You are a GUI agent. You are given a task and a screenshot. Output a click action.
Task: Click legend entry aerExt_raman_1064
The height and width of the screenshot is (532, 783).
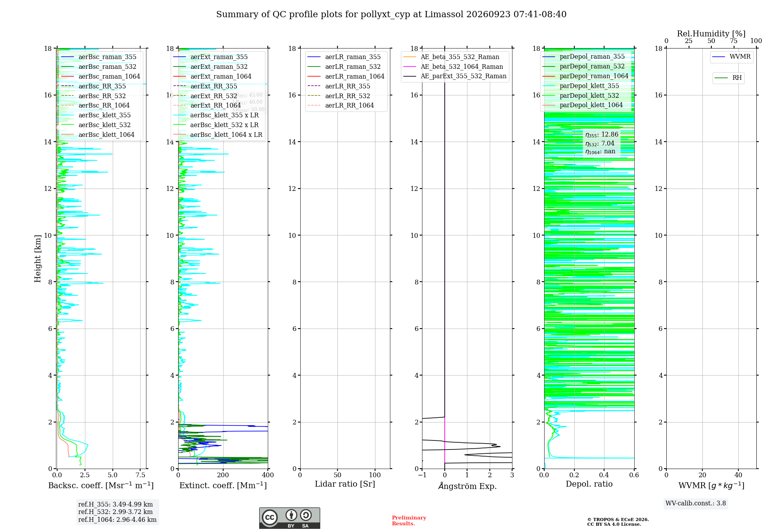click(x=212, y=76)
